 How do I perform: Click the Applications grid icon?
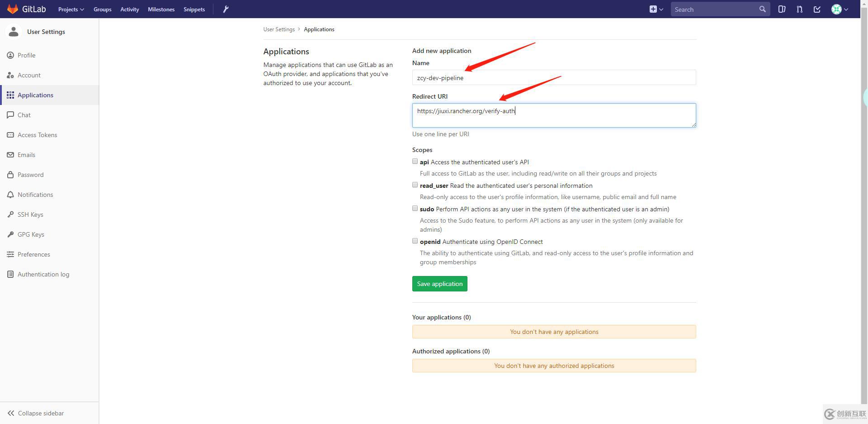tap(10, 95)
